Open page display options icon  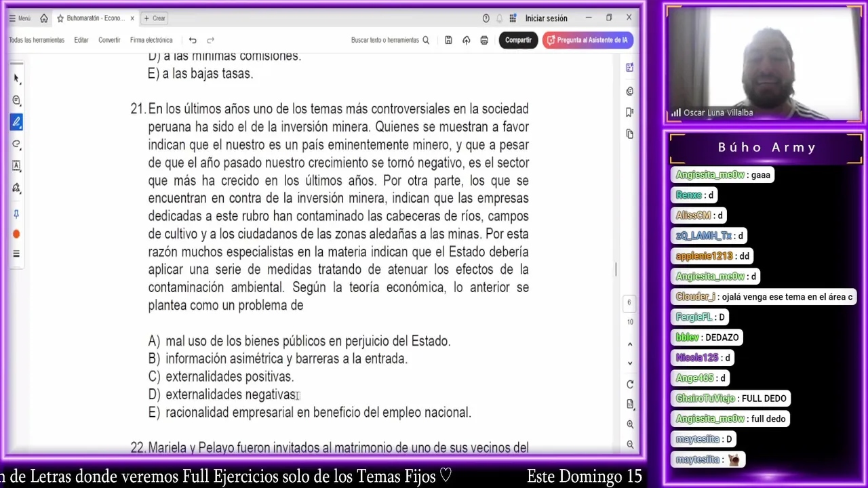(630, 405)
